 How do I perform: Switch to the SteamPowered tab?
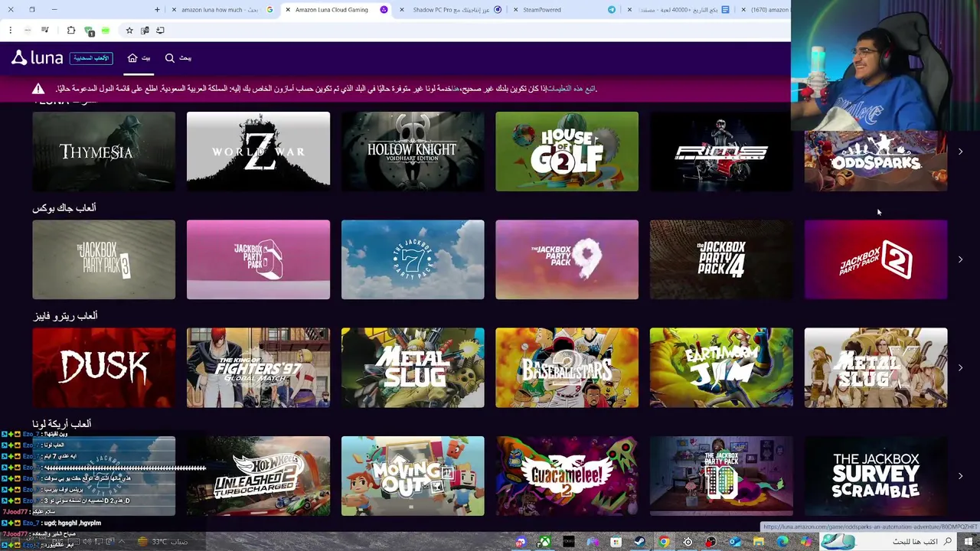coord(563,10)
